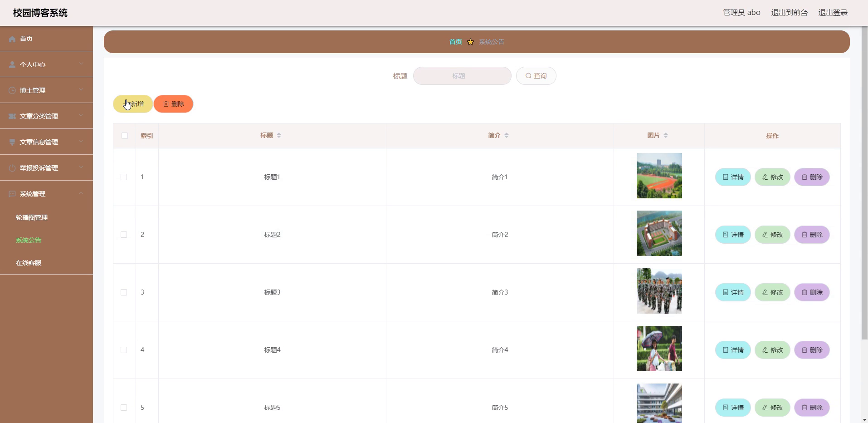The image size is (868, 423).
Task: Expand 个人中心 menu chevron
Action: tap(81, 64)
